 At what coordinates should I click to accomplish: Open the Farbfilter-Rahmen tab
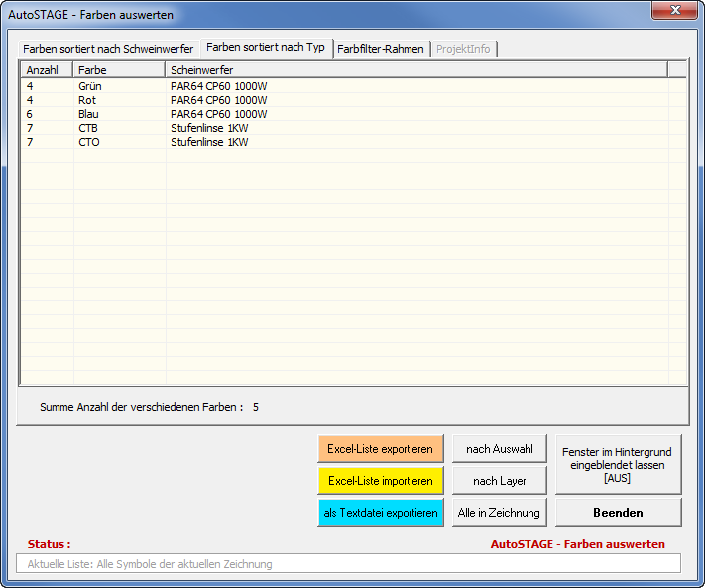[381, 49]
